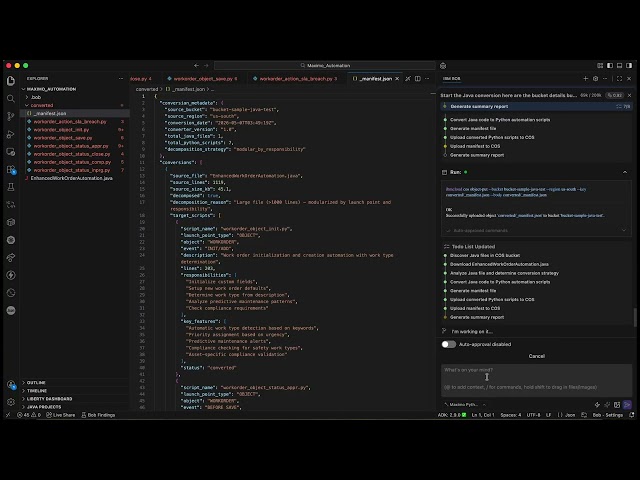Click the enhance prompt sparkle icon
This screenshot has height=480, width=640.
[607, 405]
